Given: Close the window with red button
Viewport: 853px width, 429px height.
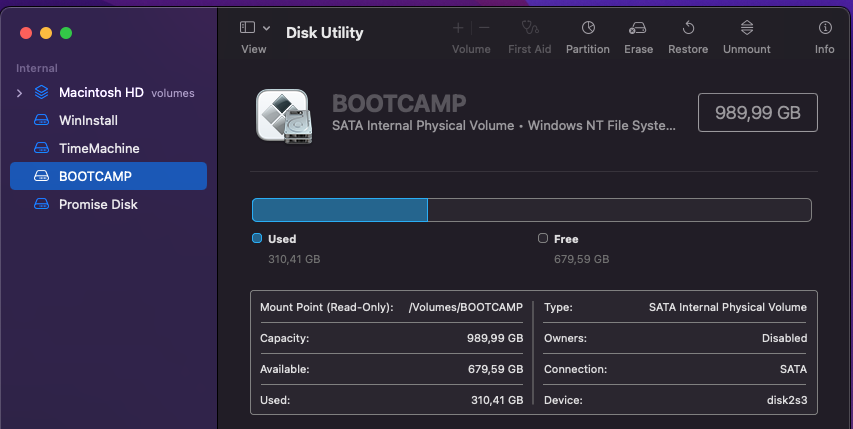Looking at the screenshot, I should (26, 33).
